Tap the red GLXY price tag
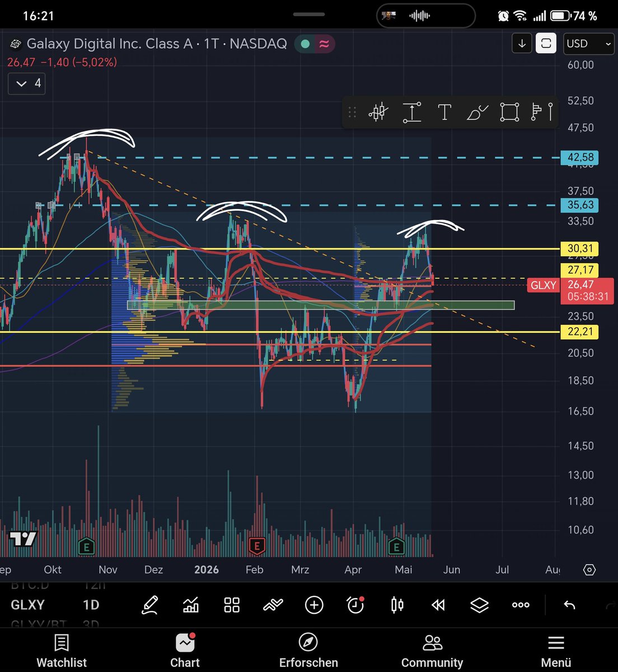This screenshot has height=672, width=618. coord(543,285)
